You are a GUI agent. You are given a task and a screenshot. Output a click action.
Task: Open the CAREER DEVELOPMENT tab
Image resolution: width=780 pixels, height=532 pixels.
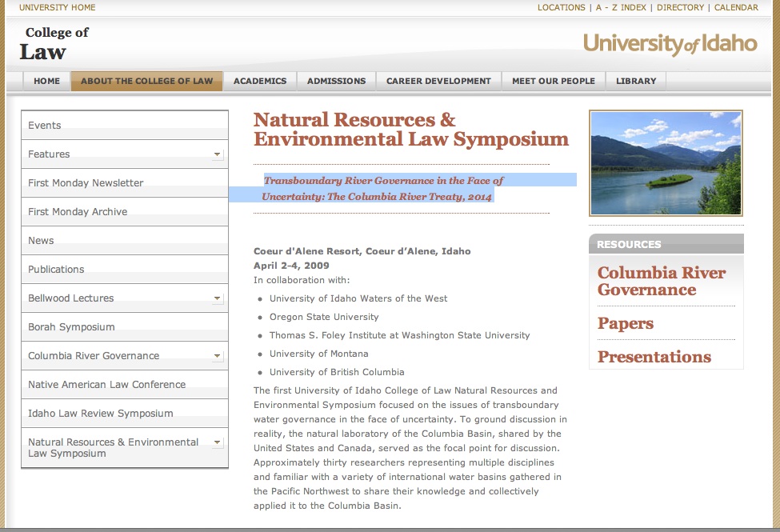pyautogui.click(x=438, y=81)
